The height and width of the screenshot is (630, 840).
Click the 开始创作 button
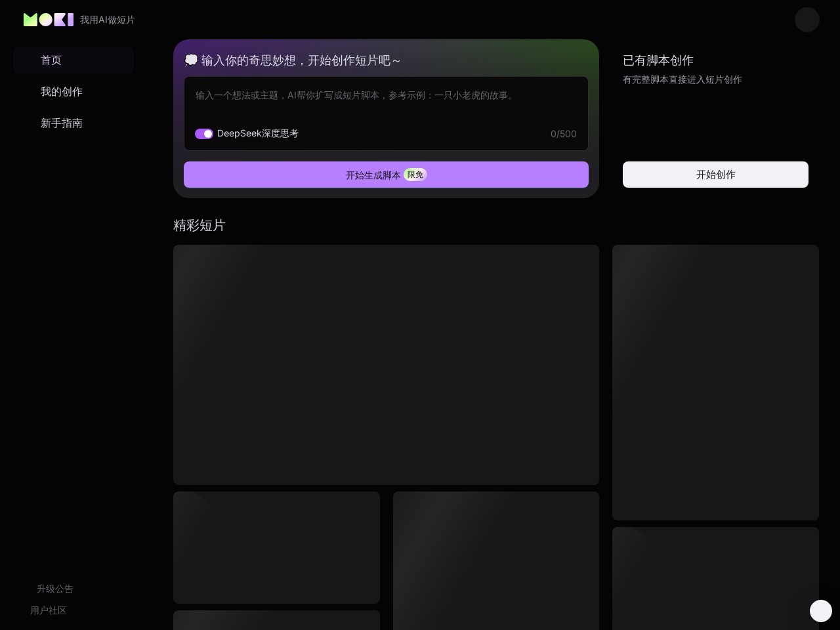(x=715, y=175)
